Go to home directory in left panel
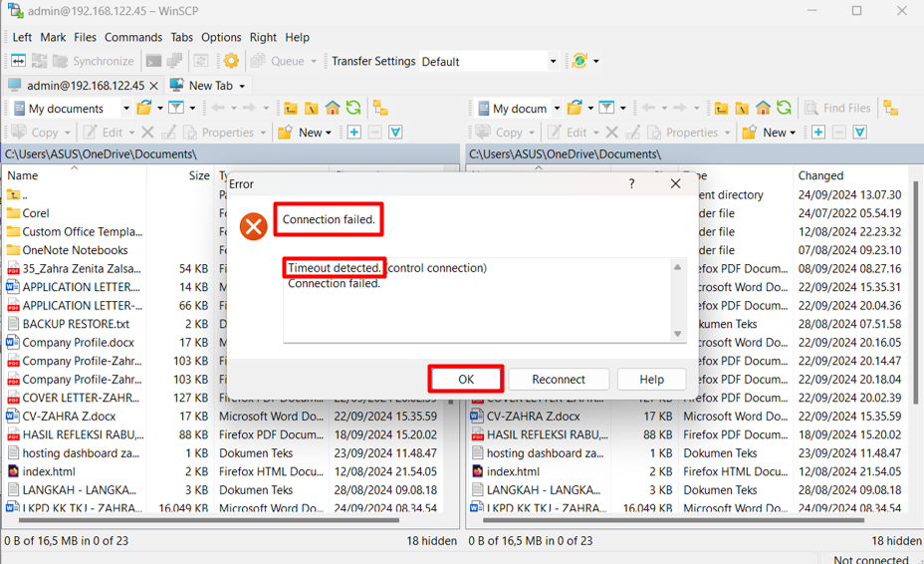This screenshot has width=924, height=564. coord(333,108)
